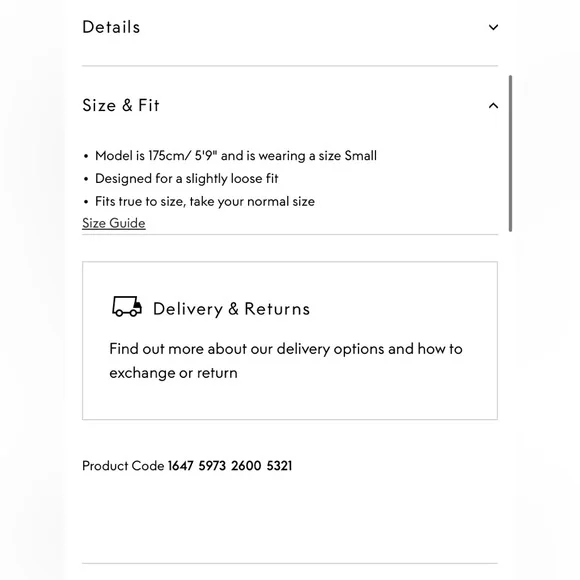Collapse the Size & Fit chevron

tap(493, 106)
